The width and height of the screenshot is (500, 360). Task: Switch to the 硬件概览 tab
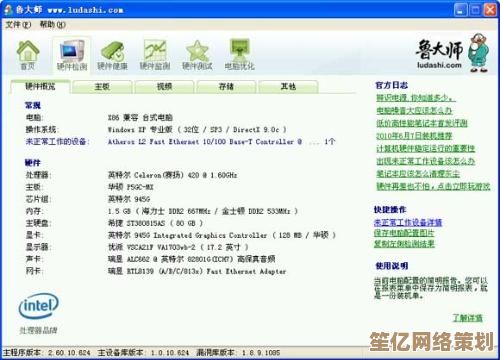coord(40,87)
